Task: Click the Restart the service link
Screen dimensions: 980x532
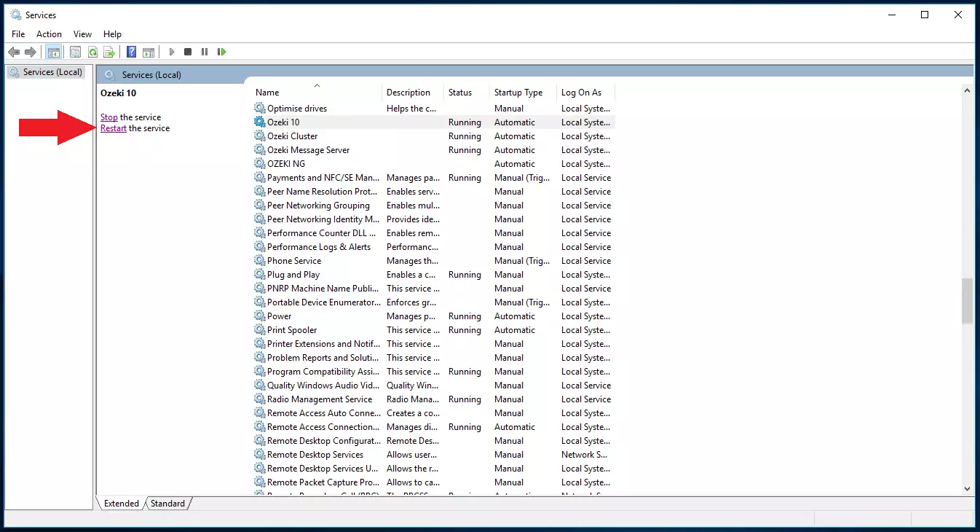Action: pyautogui.click(x=114, y=128)
